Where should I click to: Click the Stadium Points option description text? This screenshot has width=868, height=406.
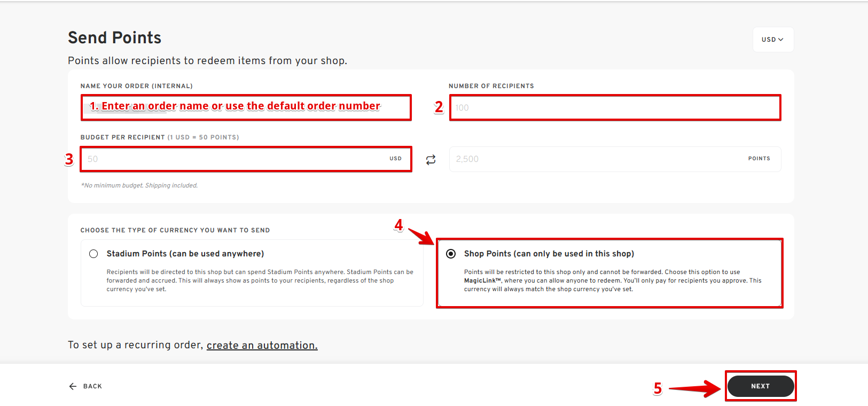(260, 280)
